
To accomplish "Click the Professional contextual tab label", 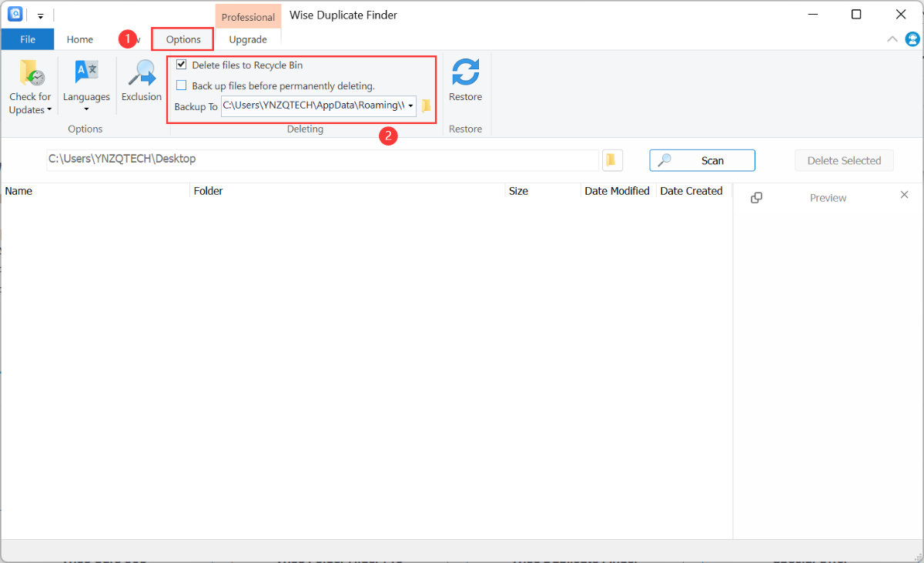I will pyautogui.click(x=248, y=16).
